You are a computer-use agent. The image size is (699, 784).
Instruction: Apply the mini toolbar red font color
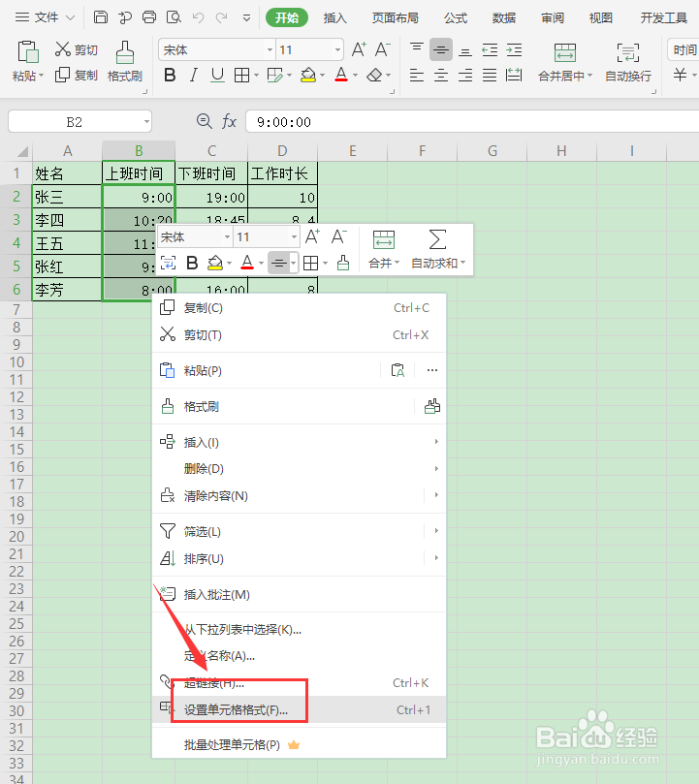(247, 263)
